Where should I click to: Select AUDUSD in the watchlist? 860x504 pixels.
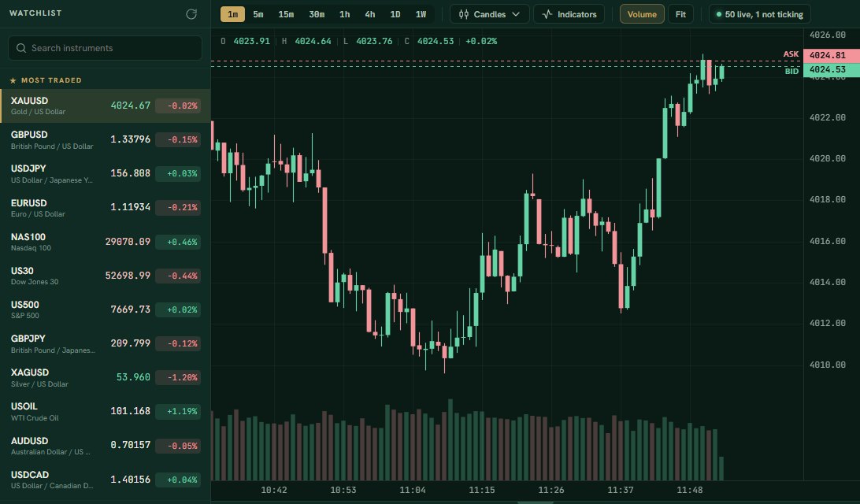(106, 446)
